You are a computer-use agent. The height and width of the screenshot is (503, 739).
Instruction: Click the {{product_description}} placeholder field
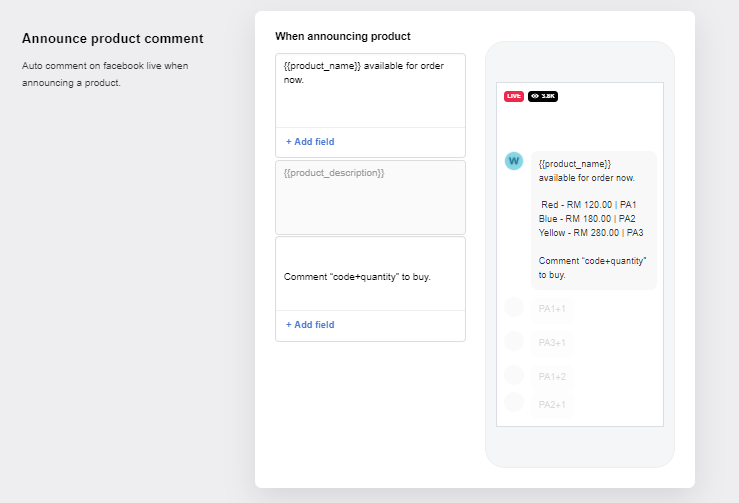pyautogui.click(x=370, y=198)
